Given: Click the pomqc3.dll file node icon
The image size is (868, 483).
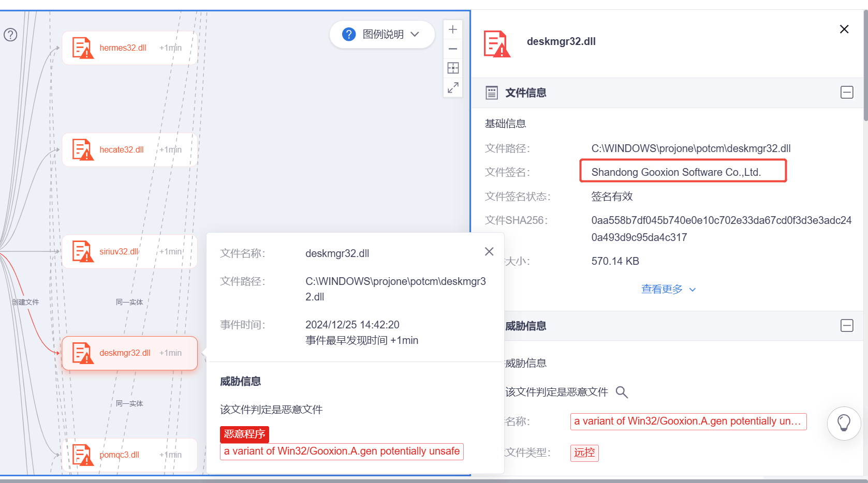Looking at the screenshot, I should pyautogui.click(x=82, y=455).
